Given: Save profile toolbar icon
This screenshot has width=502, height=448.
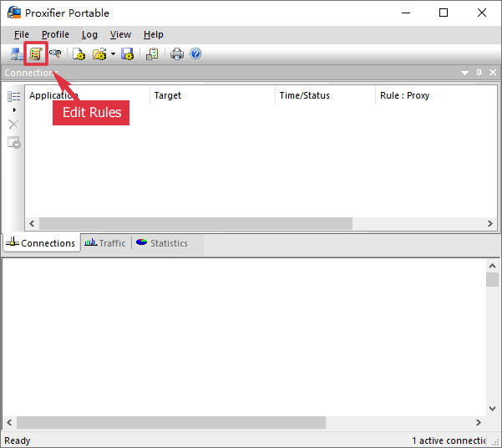Looking at the screenshot, I should [128, 53].
